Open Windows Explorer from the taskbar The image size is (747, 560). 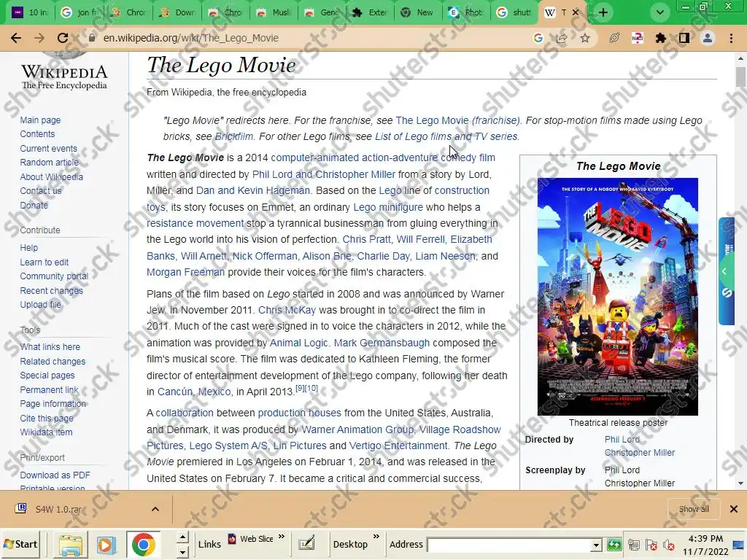tap(70, 545)
